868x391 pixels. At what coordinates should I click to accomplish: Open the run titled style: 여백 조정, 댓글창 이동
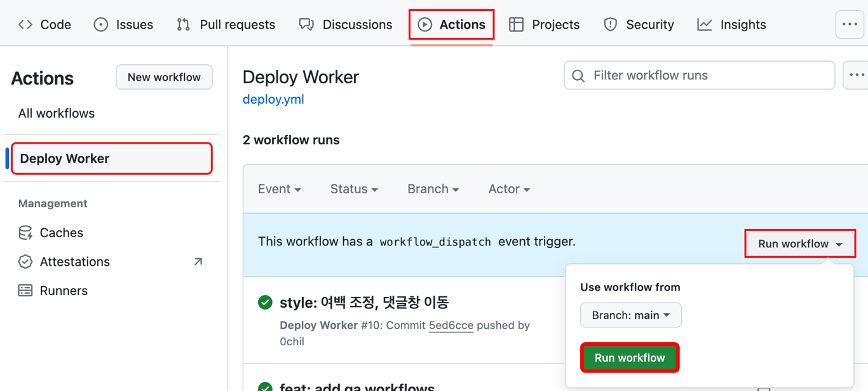364,302
